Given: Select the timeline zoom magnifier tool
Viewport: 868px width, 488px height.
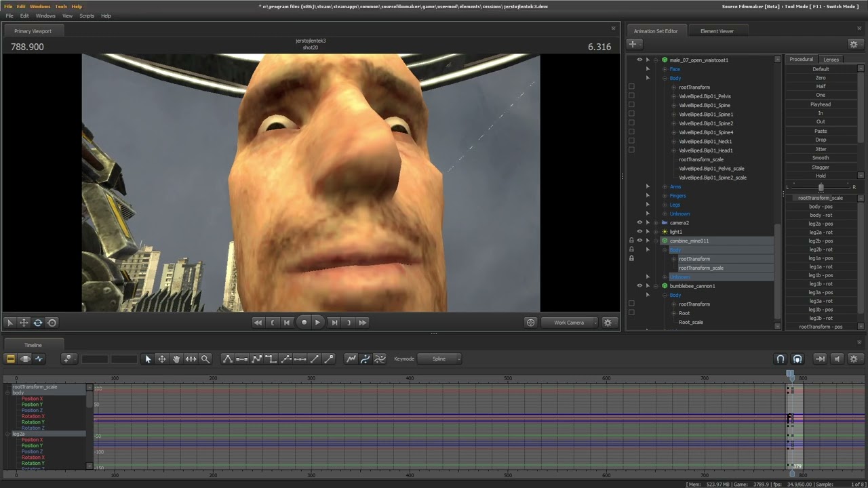Looking at the screenshot, I should pos(205,359).
